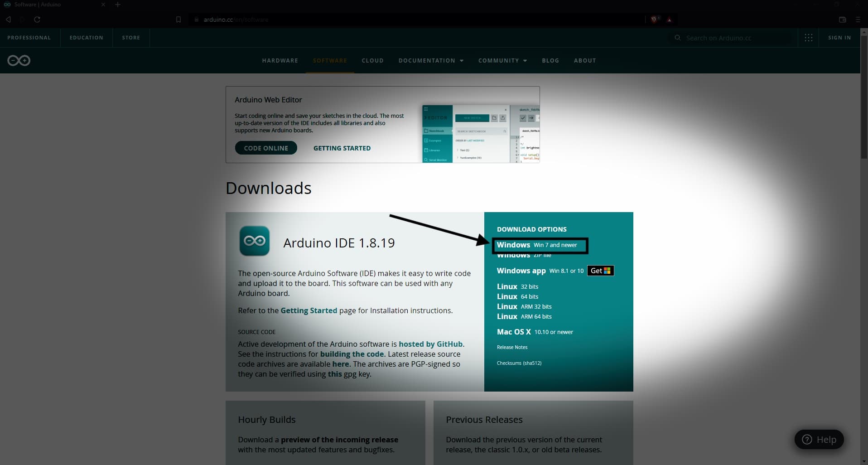Click the bookmark icon in address bar
Screen dimensions: 868x465
(x=178, y=19)
